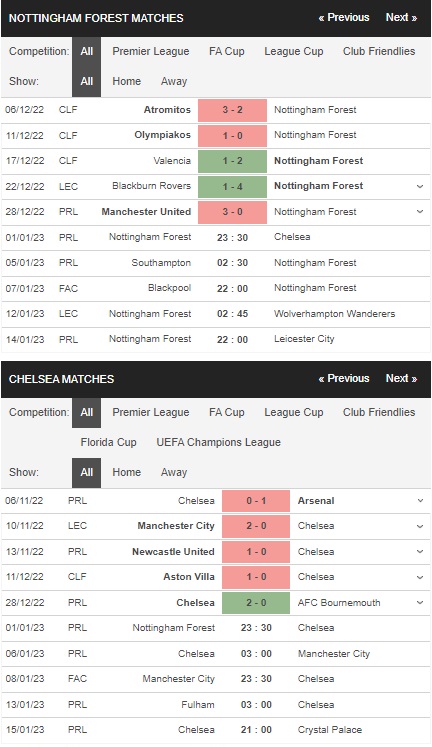
Task: Show Previous Chelsea matches
Action: click(x=344, y=379)
